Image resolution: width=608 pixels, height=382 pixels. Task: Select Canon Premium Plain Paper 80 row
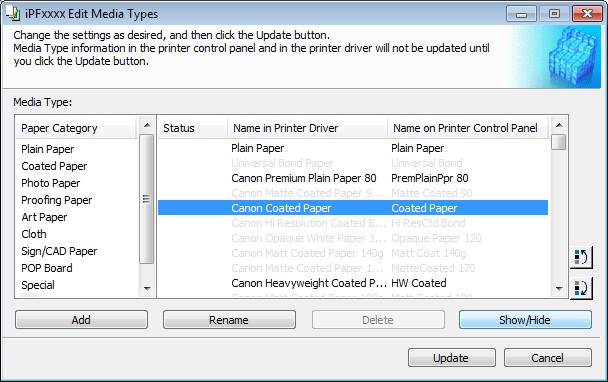coord(353,178)
